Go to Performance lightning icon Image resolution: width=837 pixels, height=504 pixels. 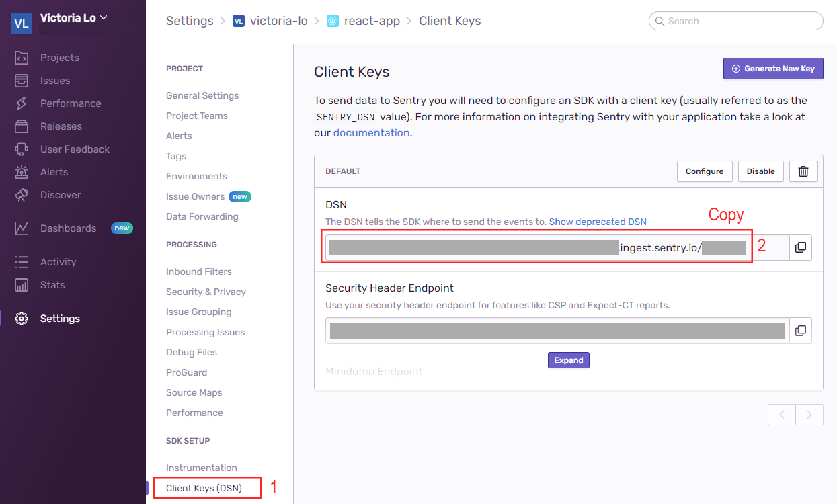click(x=22, y=103)
